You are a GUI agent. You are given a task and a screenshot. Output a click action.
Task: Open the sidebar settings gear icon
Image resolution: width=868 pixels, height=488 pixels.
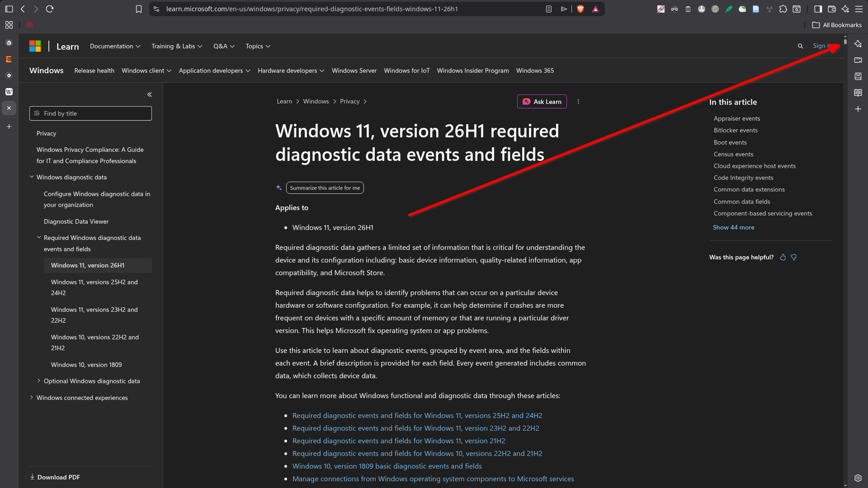coord(858,478)
